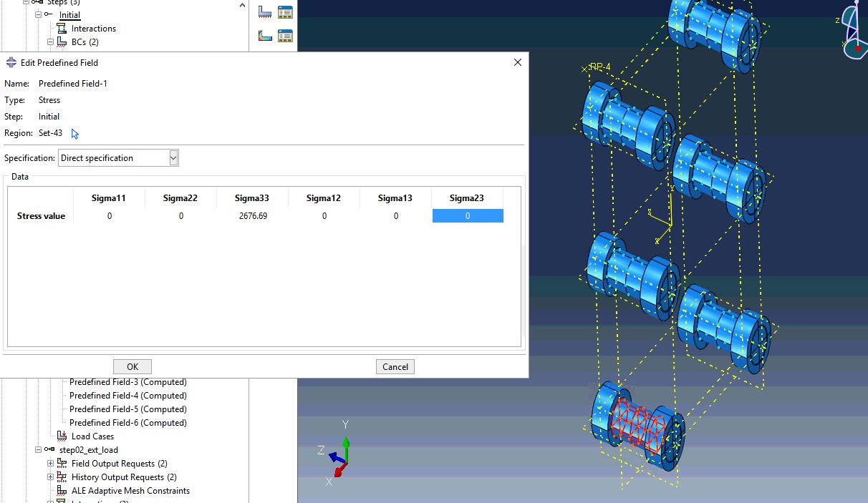868x503 pixels.
Task: Cancel the Edit Predefined Field dialog
Action: (x=395, y=367)
